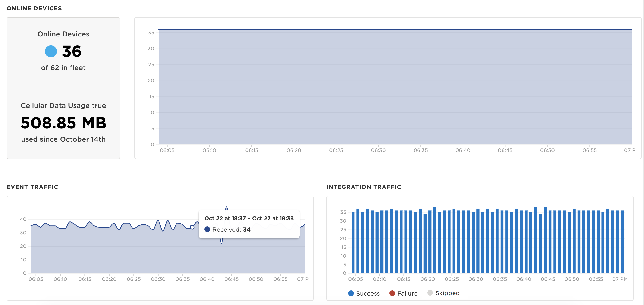Click the 40 y-axis label on Event Traffic
The image size is (644, 305).
coord(23,219)
